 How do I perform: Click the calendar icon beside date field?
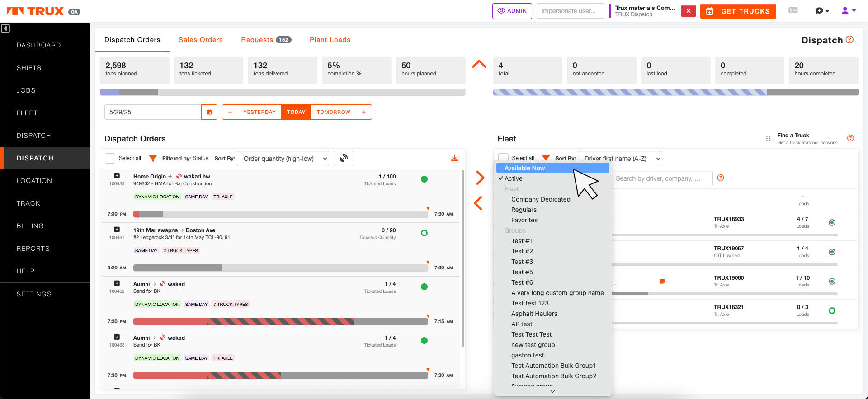[x=209, y=112]
